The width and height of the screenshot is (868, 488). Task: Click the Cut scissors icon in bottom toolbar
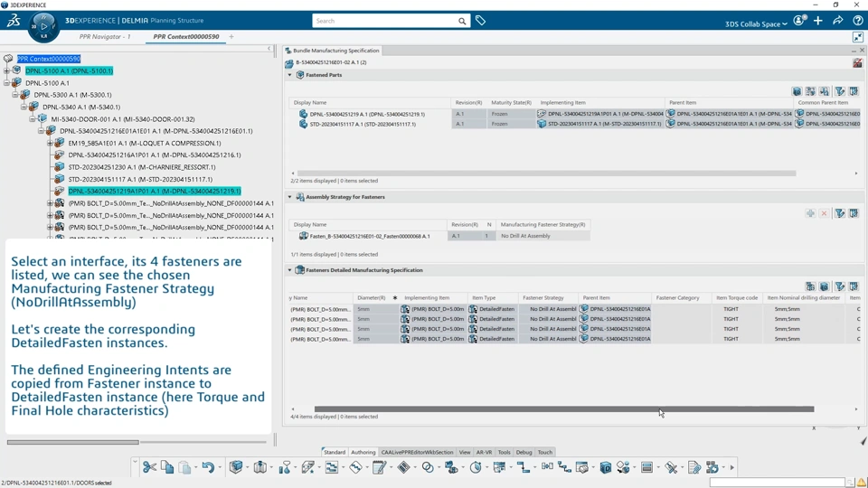149,467
